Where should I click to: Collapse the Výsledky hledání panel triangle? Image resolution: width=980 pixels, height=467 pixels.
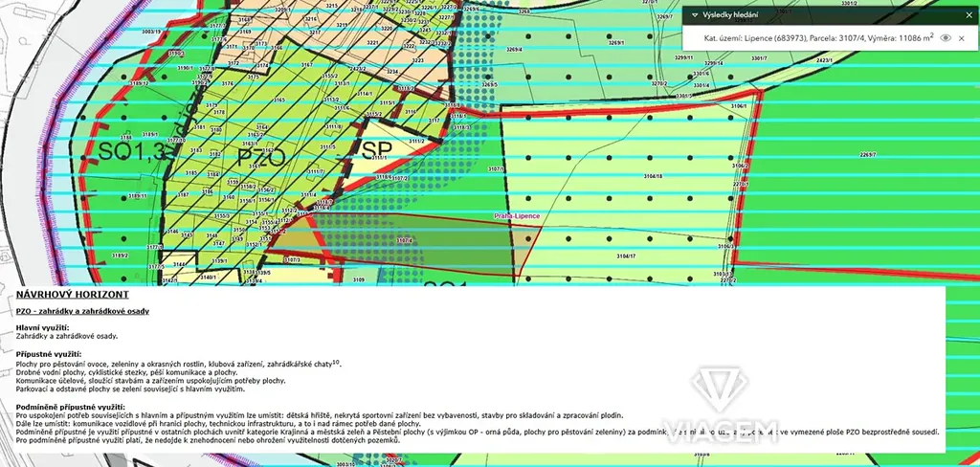(695, 14)
